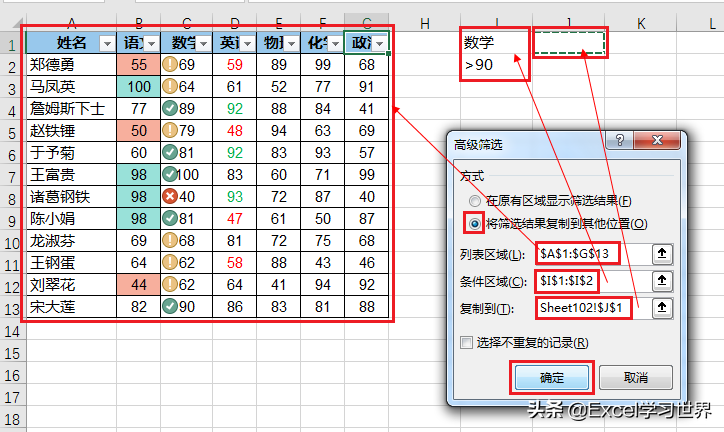Select name cell 郑德勇
Screen dimensions: 724x432
(71, 65)
